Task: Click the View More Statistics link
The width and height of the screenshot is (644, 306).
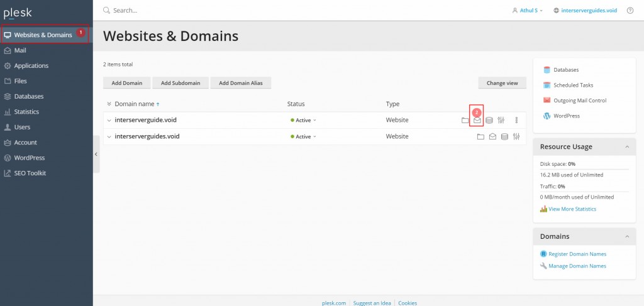Action: 572,209
